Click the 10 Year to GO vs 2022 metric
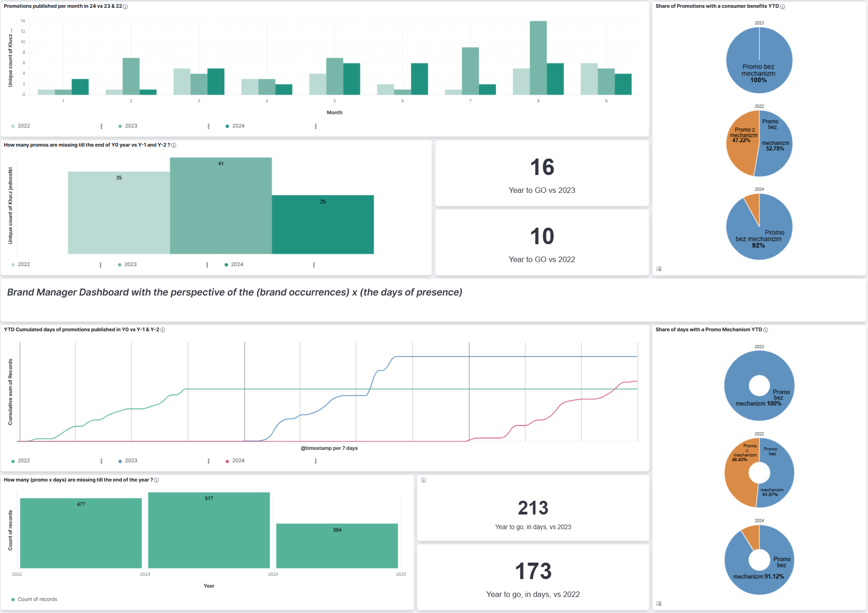Screen dimensions: 868x613 click(542, 243)
